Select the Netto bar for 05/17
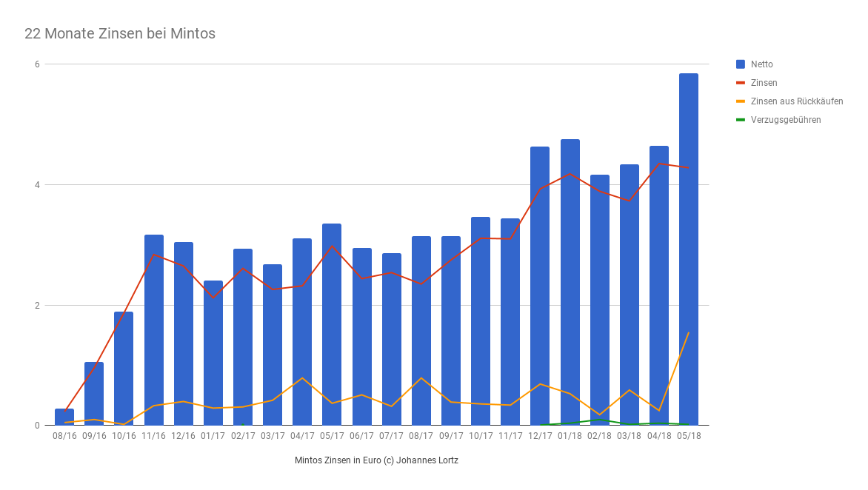 click(x=332, y=325)
